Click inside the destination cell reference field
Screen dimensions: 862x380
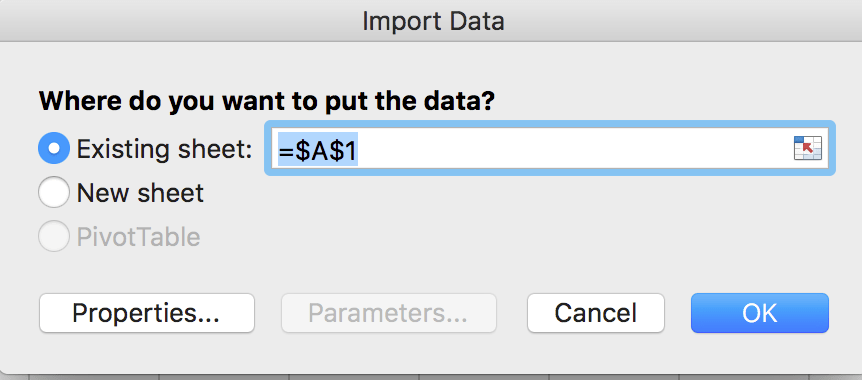coord(550,148)
